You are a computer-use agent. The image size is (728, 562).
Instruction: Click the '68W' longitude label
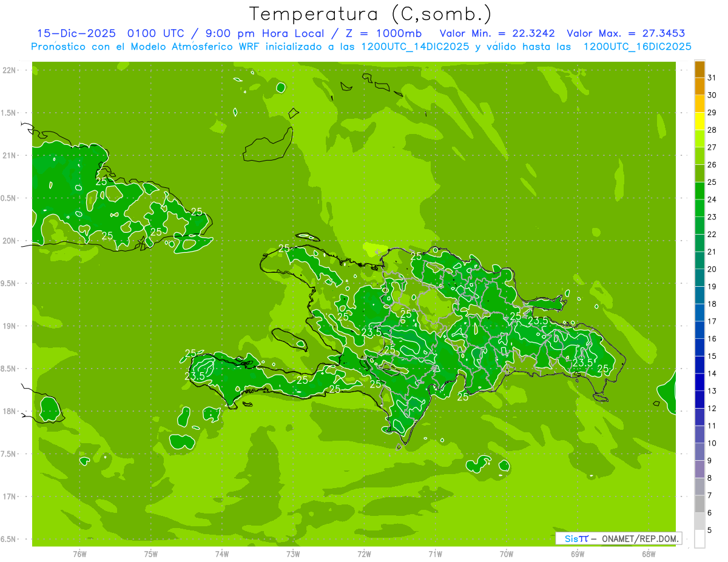(x=649, y=554)
